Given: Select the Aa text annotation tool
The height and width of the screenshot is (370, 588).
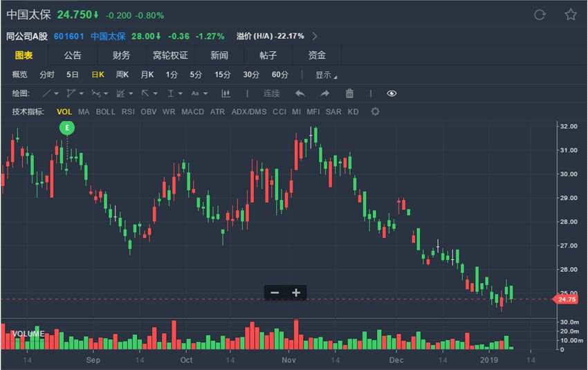Looking at the screenshot, I should tap(195, 93).
